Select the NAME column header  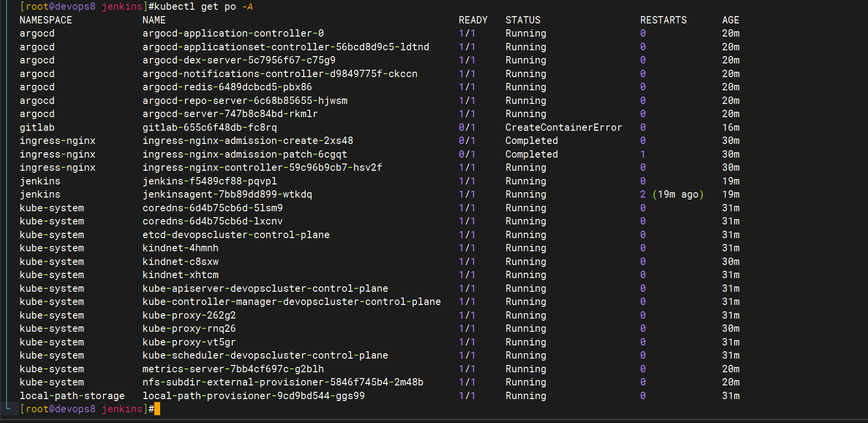click(x=154, y=20)
